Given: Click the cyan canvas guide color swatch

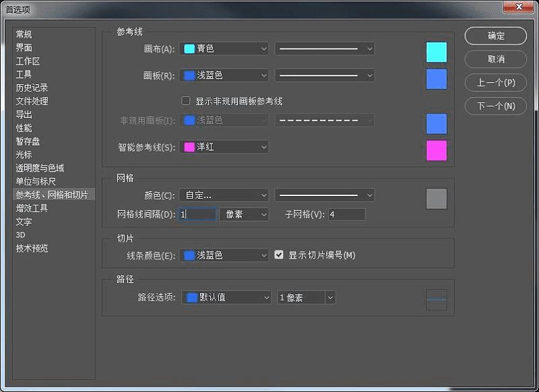Looking at the screenshot, I should [437, 53].
